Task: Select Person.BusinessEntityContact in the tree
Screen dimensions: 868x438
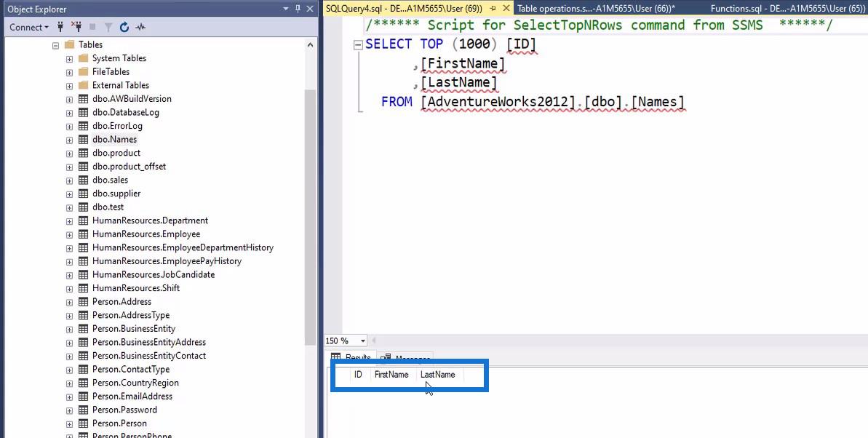Action: tap(149, 356)
